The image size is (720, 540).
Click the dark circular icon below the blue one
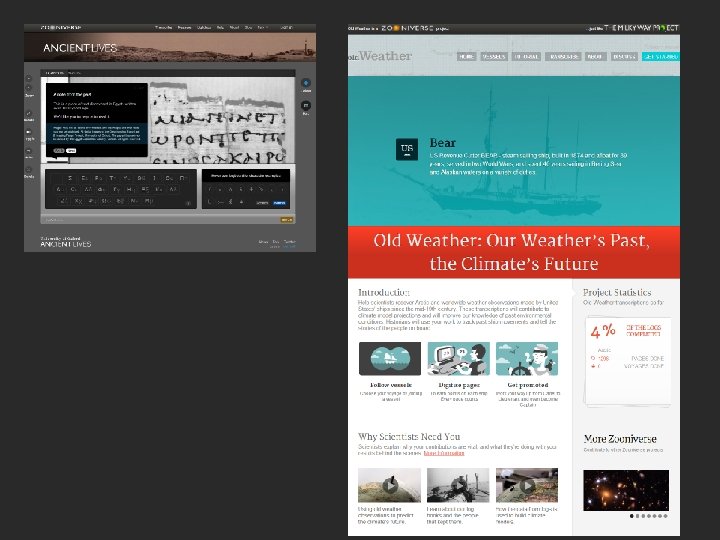click(x=306, y=105)
